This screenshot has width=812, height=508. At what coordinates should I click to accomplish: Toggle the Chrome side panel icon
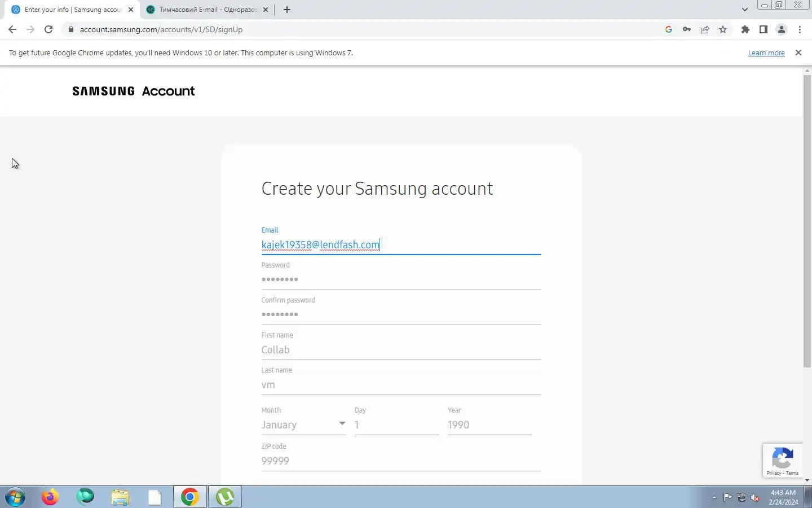coord(764,29)
